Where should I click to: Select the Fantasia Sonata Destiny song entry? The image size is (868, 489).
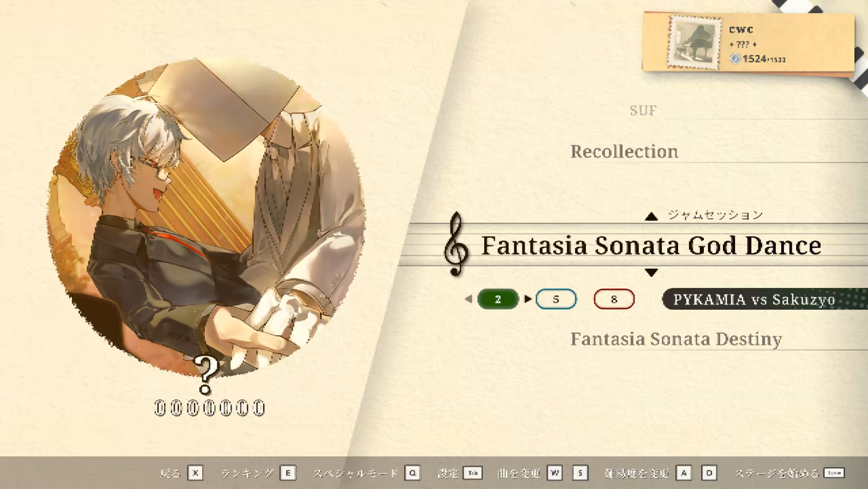tap(676, 339)
